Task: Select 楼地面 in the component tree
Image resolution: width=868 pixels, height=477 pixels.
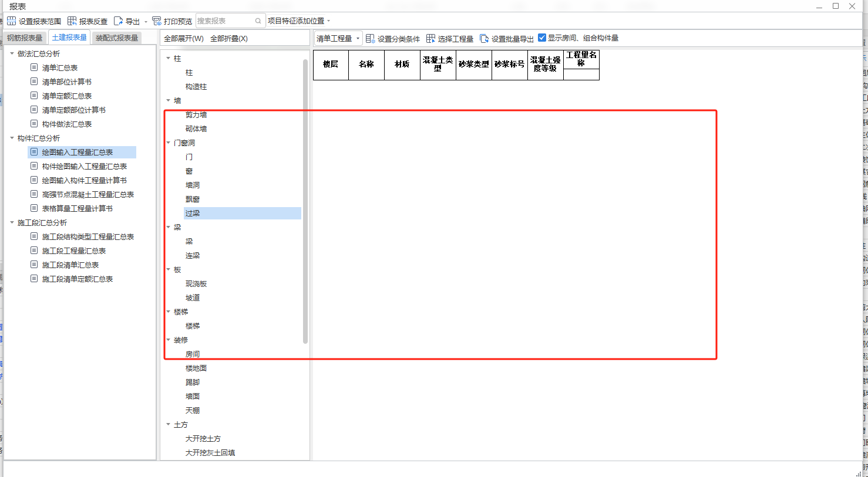Action: click(x=196, y=368)
